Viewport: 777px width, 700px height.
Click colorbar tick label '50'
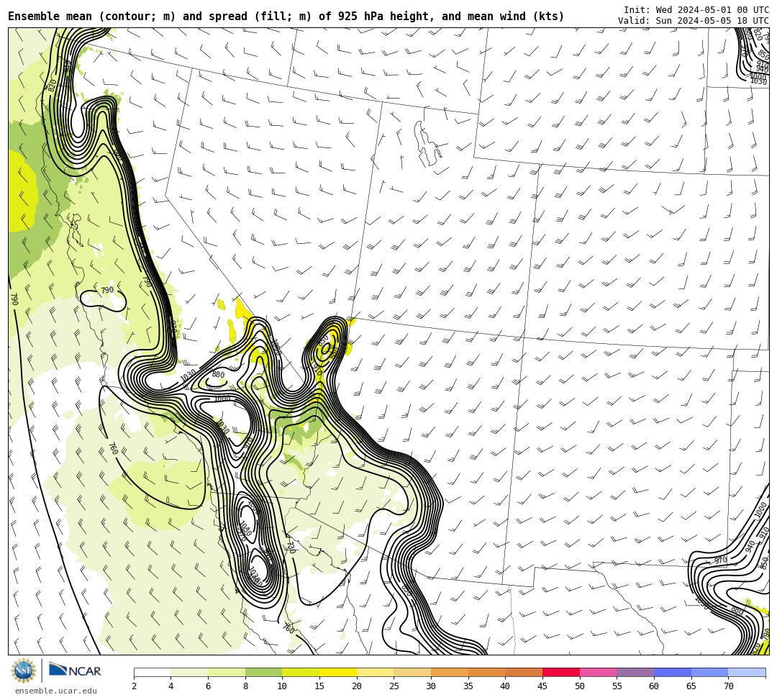pyautogui.click(x=580, y=686)
